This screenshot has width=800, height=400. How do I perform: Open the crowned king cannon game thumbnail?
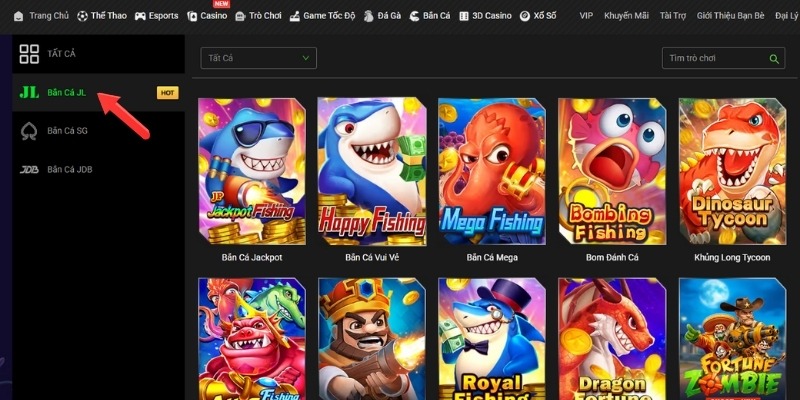point(372,339)
